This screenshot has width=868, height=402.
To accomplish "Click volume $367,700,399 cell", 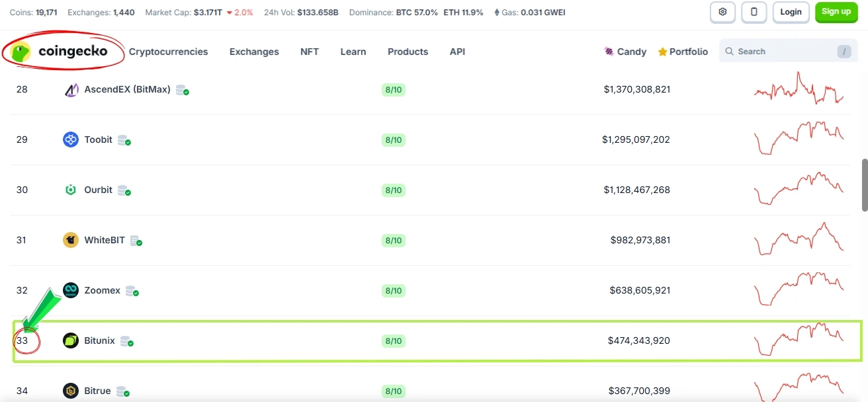I will [640, 391].
